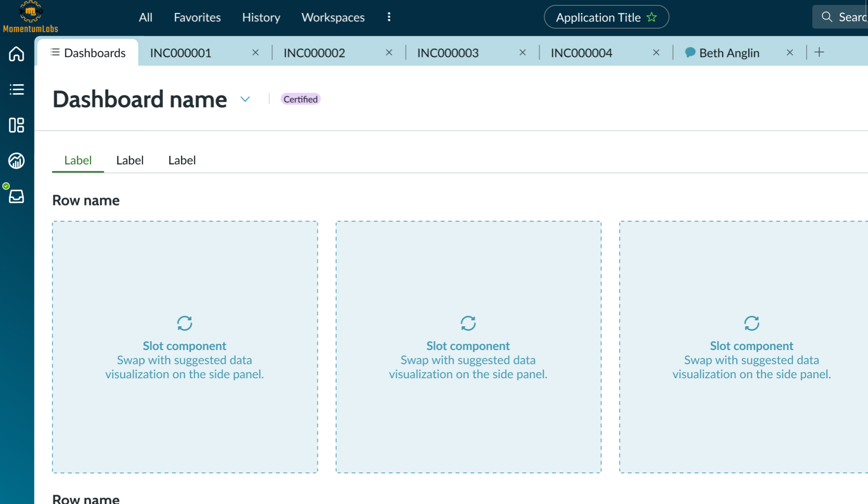The width and height of the screenshot is (868, 504).
Task: Open the list view sidebar icon
Action: 16,90
